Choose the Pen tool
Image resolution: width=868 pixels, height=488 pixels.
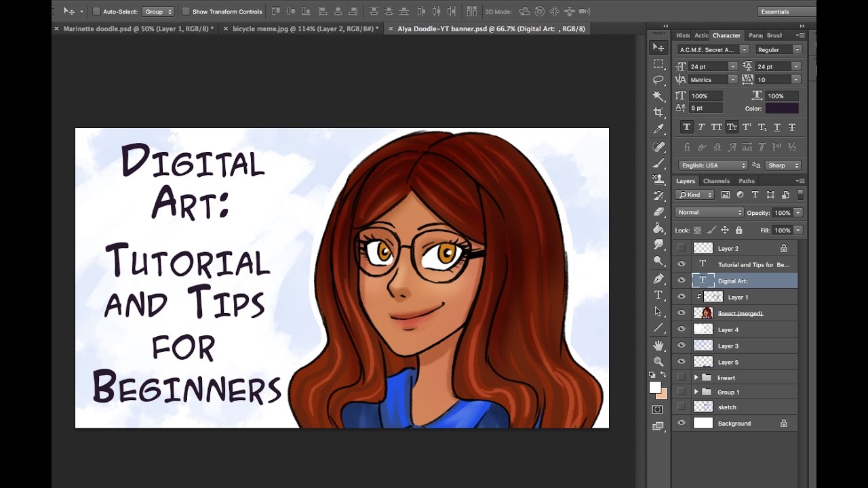(x=658, y=279)
